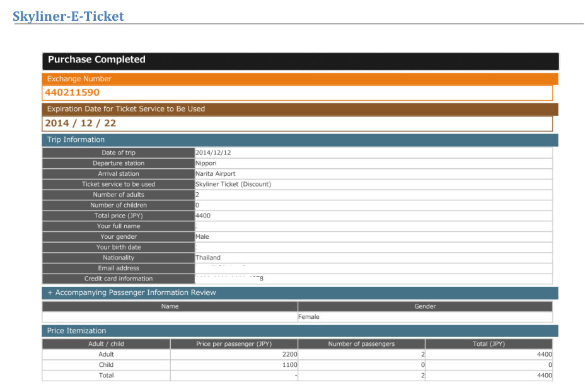Select the 4400 value beside Total price (JPY)
The width and height of the screenshot is (585, 392).
tap(203, 216)
